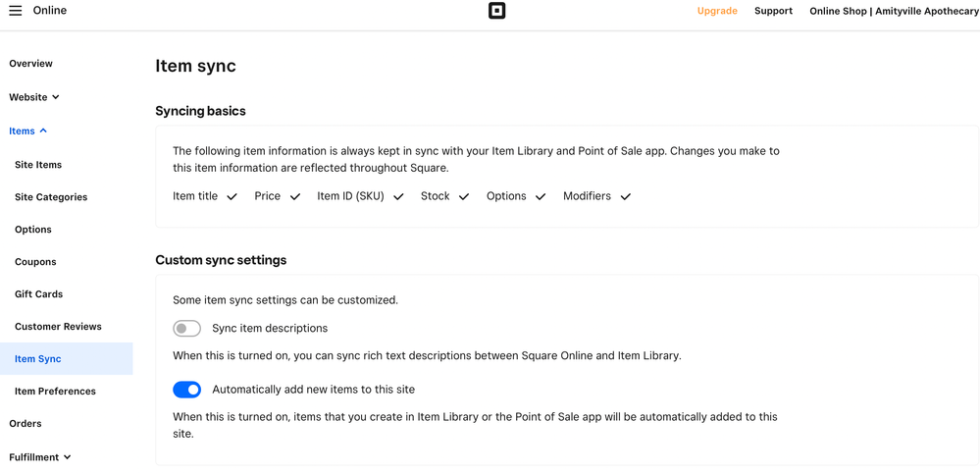Open the Support link
The width and height of the screenshot is (980, 474).
point(773,11)
